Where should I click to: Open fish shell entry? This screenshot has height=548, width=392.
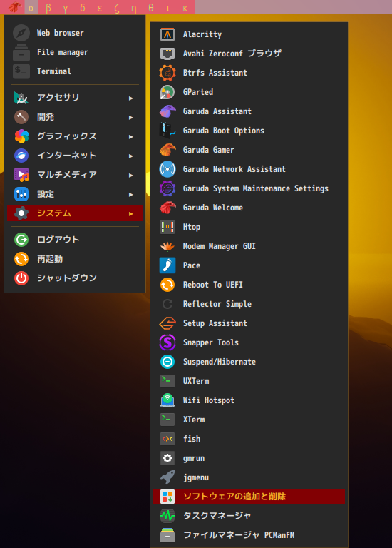point(249,439)
